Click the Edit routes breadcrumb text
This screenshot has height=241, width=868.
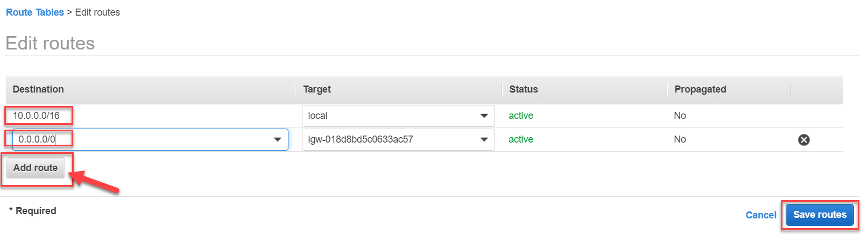pos(97,12)
